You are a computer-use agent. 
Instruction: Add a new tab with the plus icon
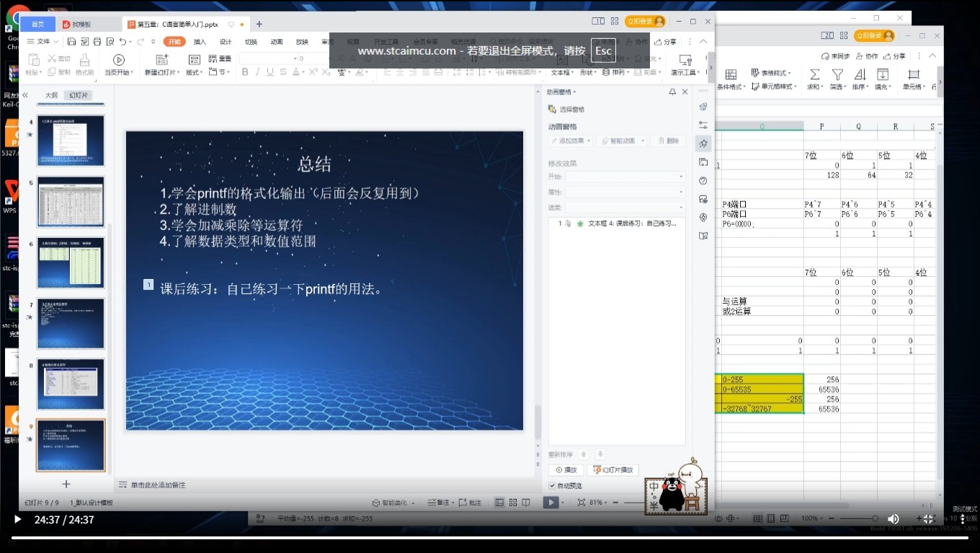point(259,24)
